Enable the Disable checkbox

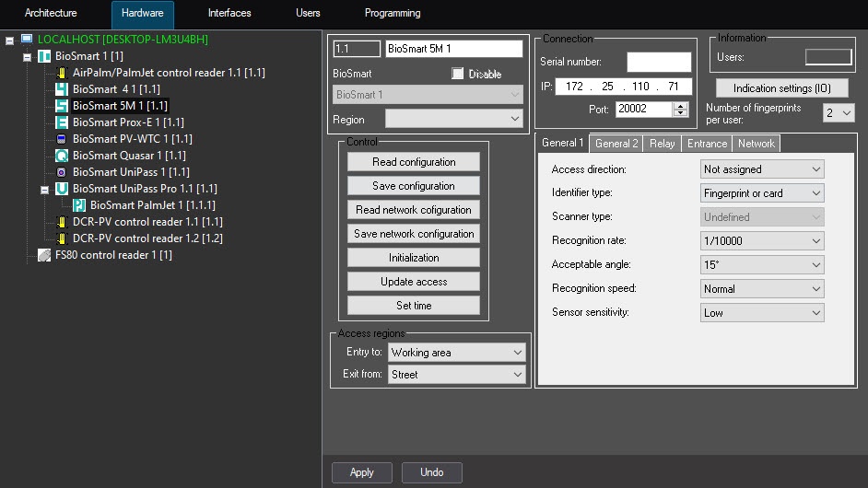(458, 74)
